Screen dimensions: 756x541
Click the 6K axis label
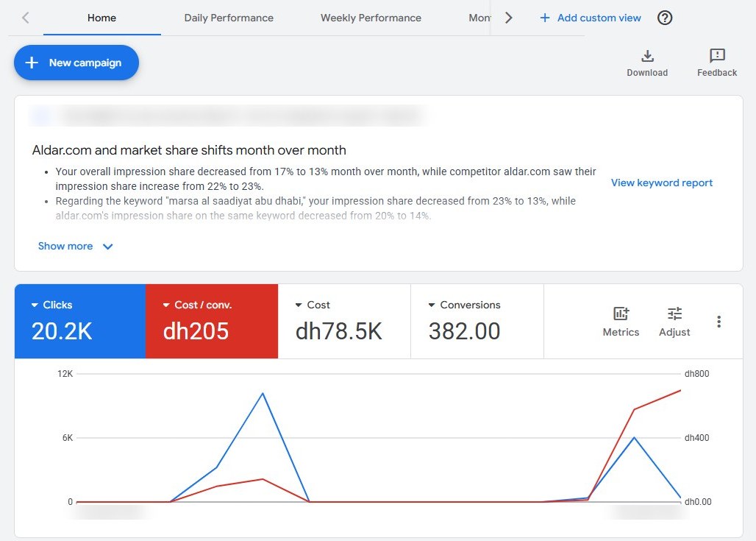(x=68, y=438)
